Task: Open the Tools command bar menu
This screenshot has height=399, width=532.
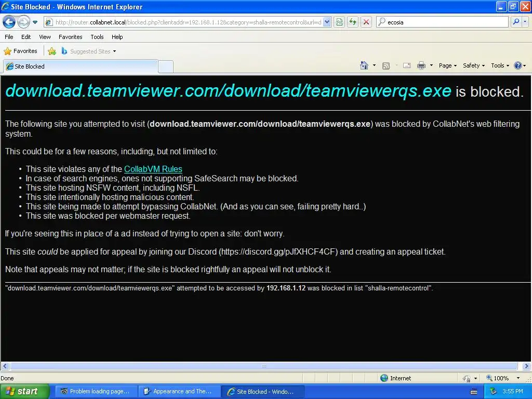Action: click(x=500, y=65)
